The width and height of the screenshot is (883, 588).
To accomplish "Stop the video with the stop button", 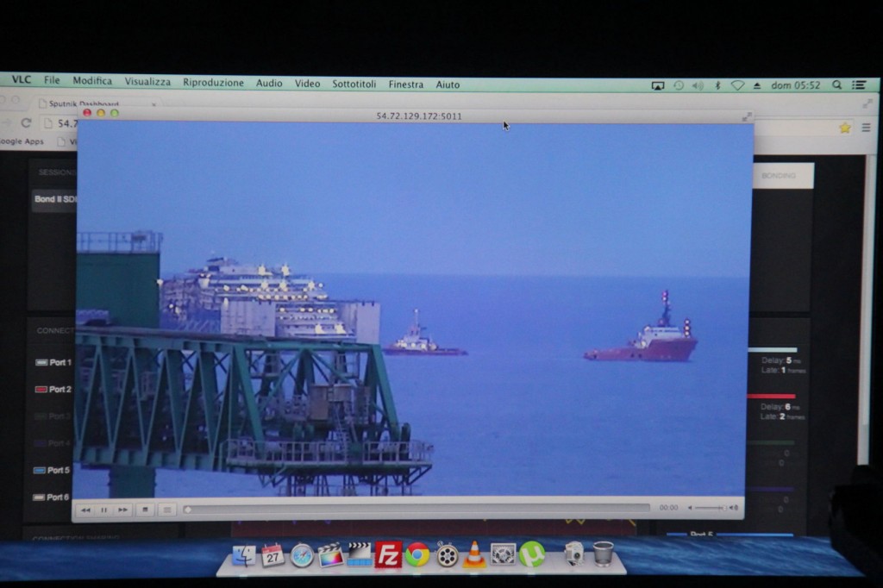I will (x=145, y=510).
